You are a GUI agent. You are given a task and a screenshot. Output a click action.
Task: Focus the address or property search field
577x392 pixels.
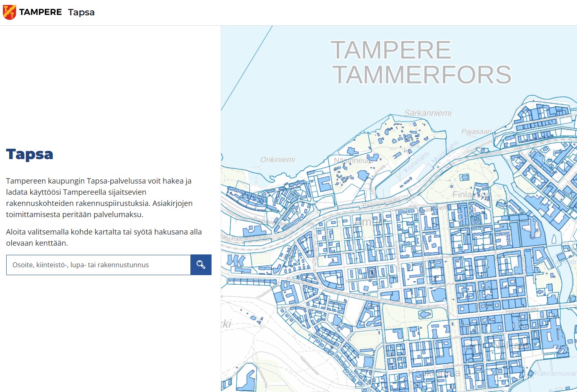tap(98, 265)
